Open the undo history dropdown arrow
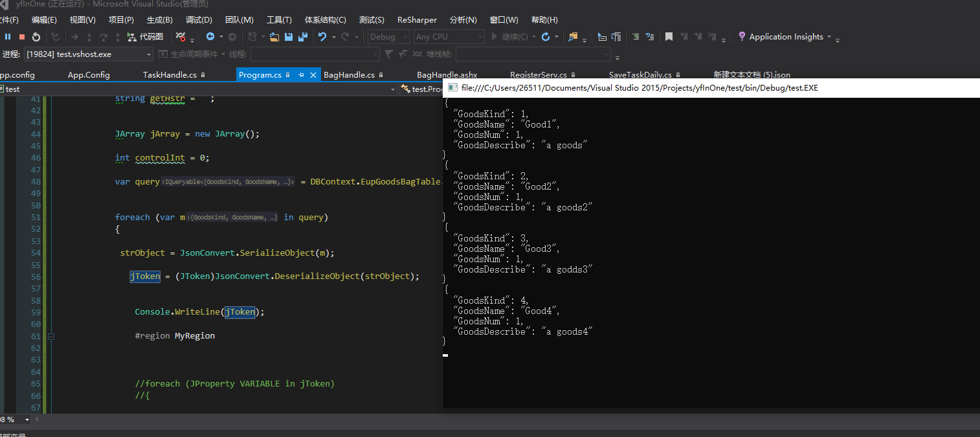980x437 pixels. click(x=334, y=37)
